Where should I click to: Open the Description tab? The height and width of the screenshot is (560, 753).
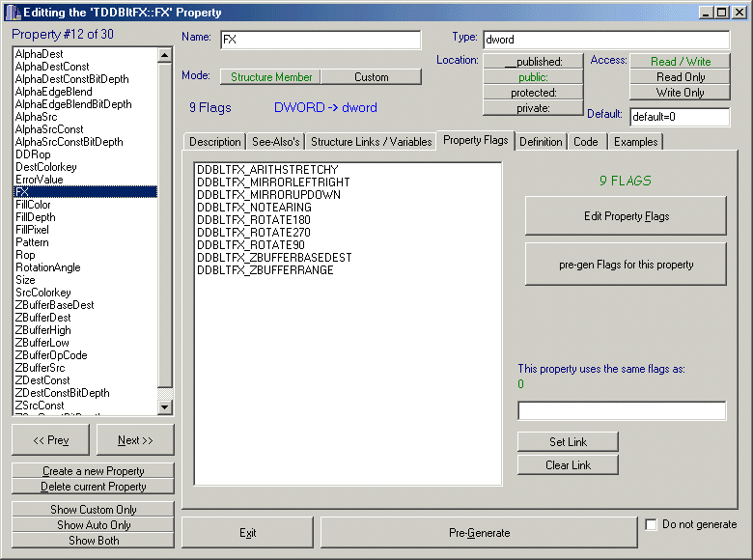coord(214,142)
